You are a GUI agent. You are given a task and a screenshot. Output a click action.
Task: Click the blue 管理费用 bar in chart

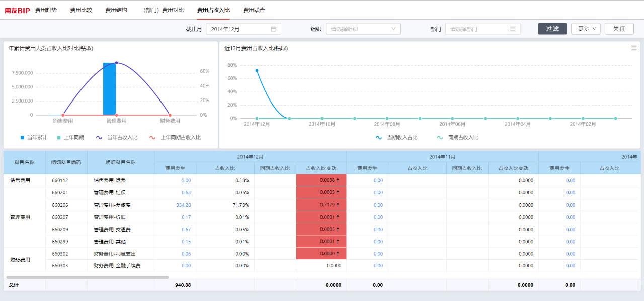click(110, 89)
